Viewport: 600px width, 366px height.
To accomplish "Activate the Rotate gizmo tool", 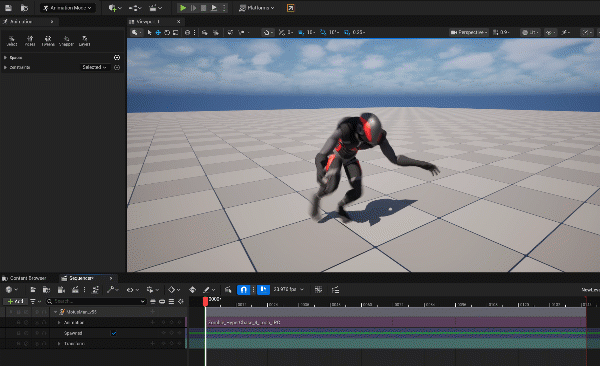I will coord(167,33).
